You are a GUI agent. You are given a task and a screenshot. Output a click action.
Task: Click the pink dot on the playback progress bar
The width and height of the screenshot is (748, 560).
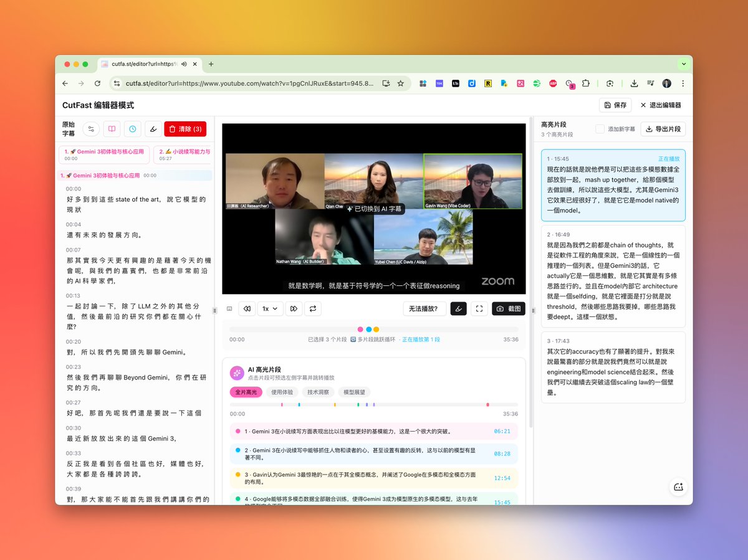(x=360, y=329)
